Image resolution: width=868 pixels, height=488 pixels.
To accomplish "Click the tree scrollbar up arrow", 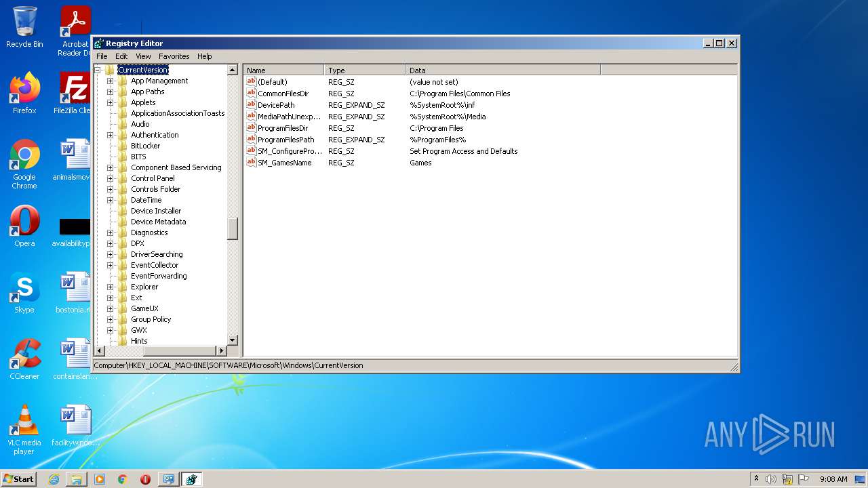I will [x=233, y=70].
